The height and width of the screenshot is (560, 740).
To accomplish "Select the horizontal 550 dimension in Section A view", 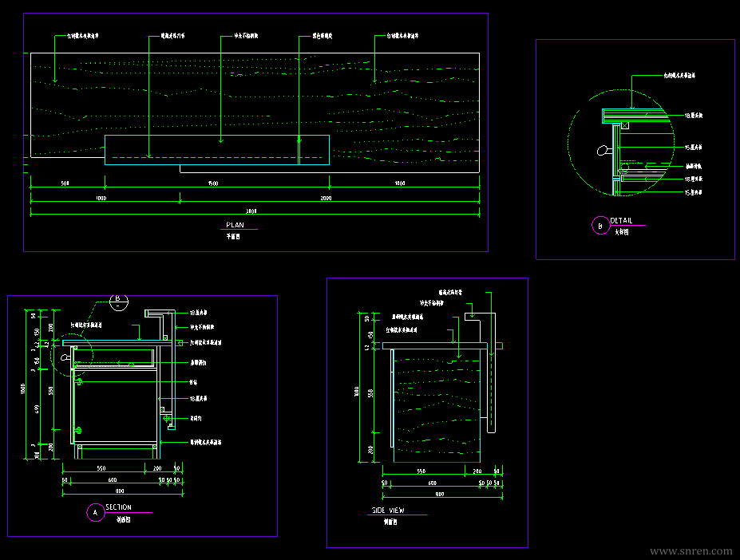I will pos(101,468).
